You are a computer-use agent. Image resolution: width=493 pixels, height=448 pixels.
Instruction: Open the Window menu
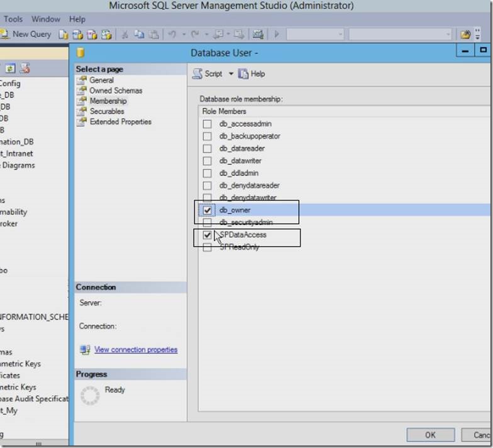coord(46,19)
